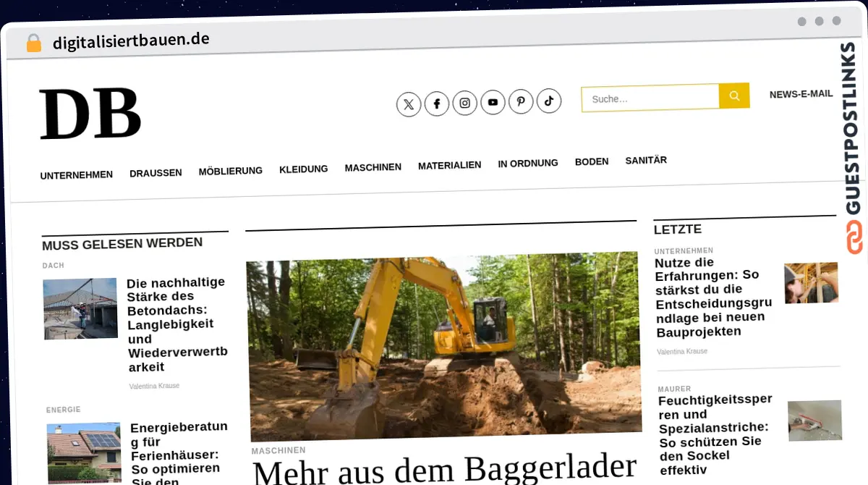Screen dimensions: 868x485
Task: Open the Bauprojekte article thumbnail in Letzte
Action: pos(812,283)
